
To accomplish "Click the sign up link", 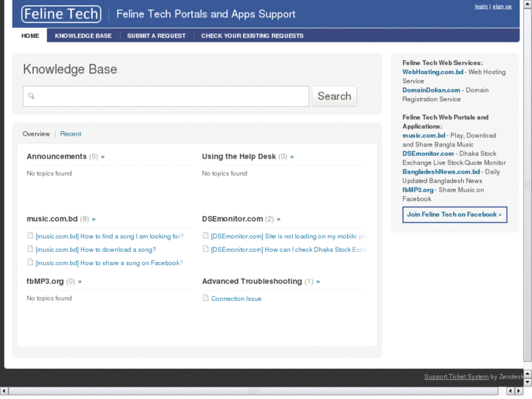I will [502, 7].
